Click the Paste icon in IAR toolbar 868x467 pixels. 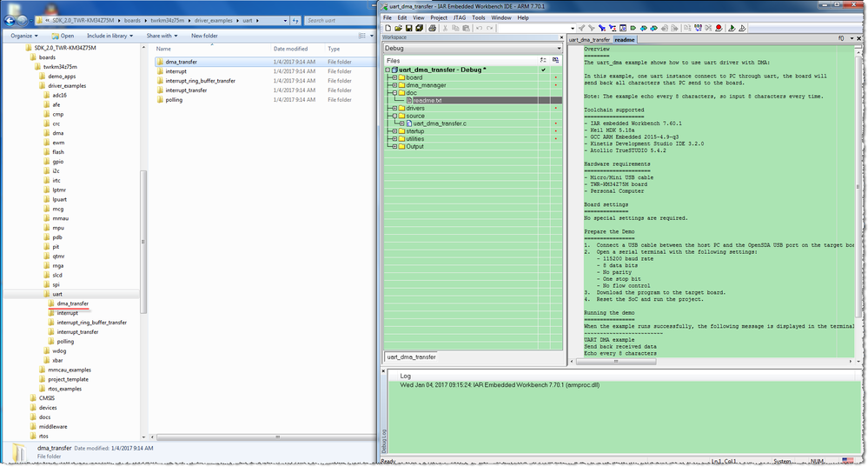point(466,28)
